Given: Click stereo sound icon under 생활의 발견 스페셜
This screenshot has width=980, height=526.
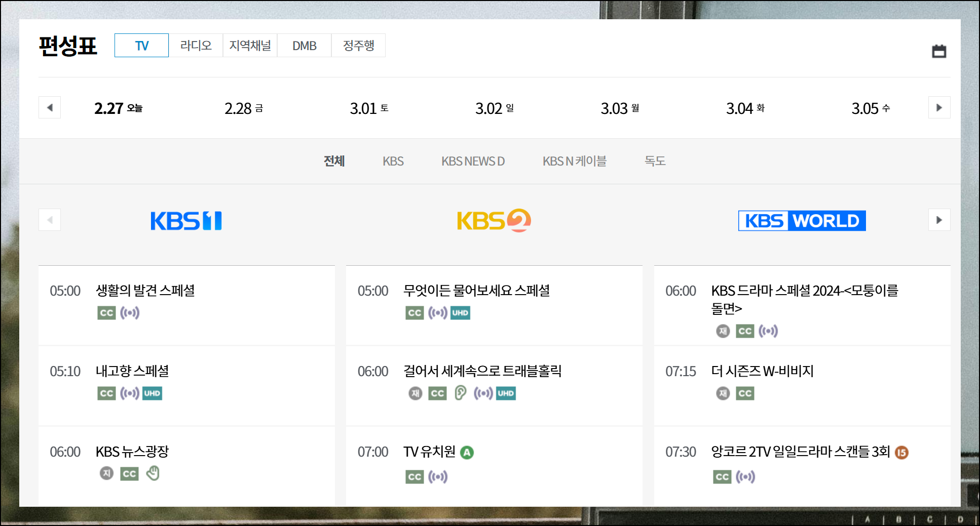Looking at the screenshot, I should click(130, 313).
